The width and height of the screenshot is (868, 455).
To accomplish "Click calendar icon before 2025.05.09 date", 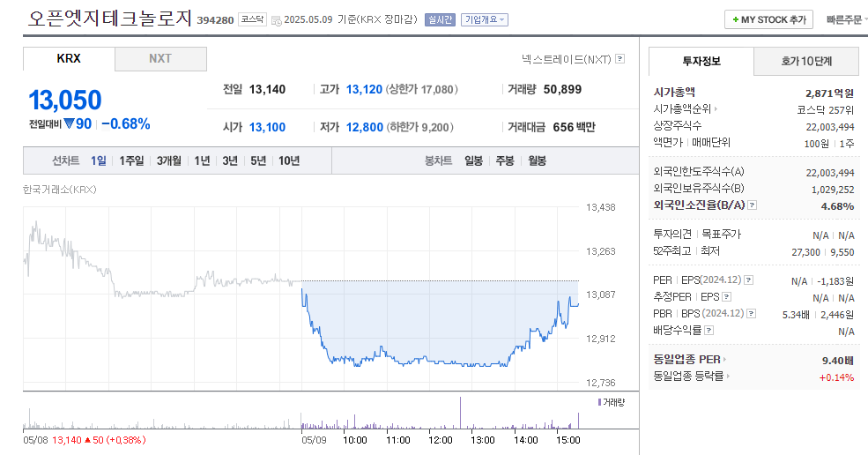I will (x=276, y=20).
